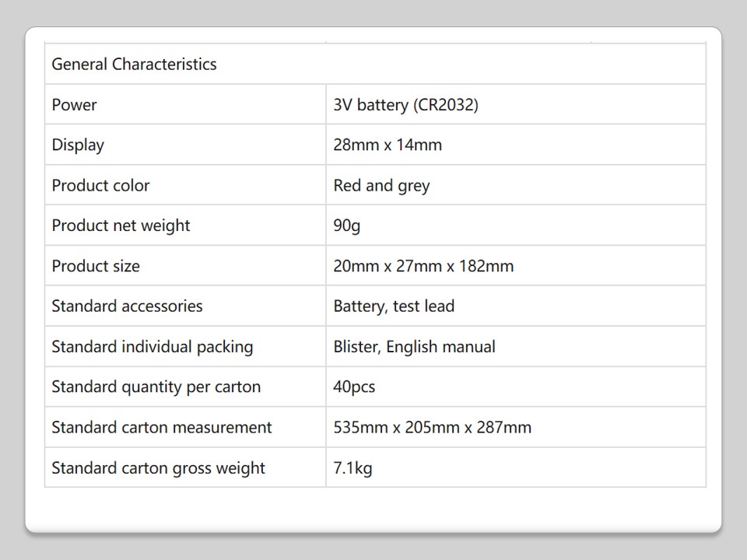Screen dimensions: 747x560
Task: Click the Red and grey value
Action: point(381,185)
